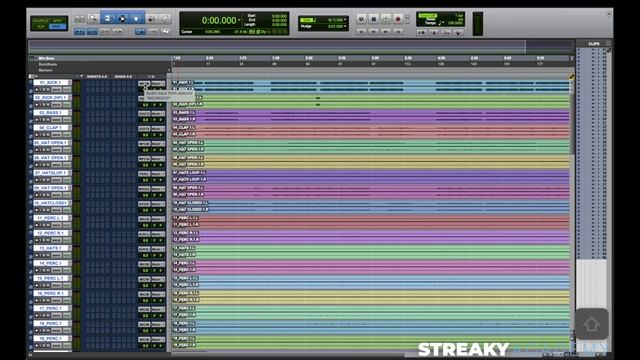Select track name 04_CLAP.1
This screenshot has width=640, height=360.
[50, 128]
